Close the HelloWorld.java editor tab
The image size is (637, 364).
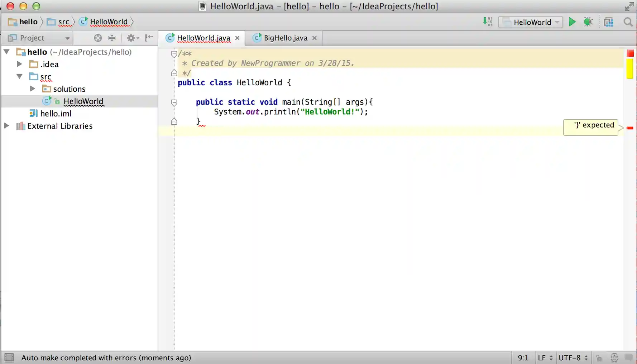click(237, 38)
